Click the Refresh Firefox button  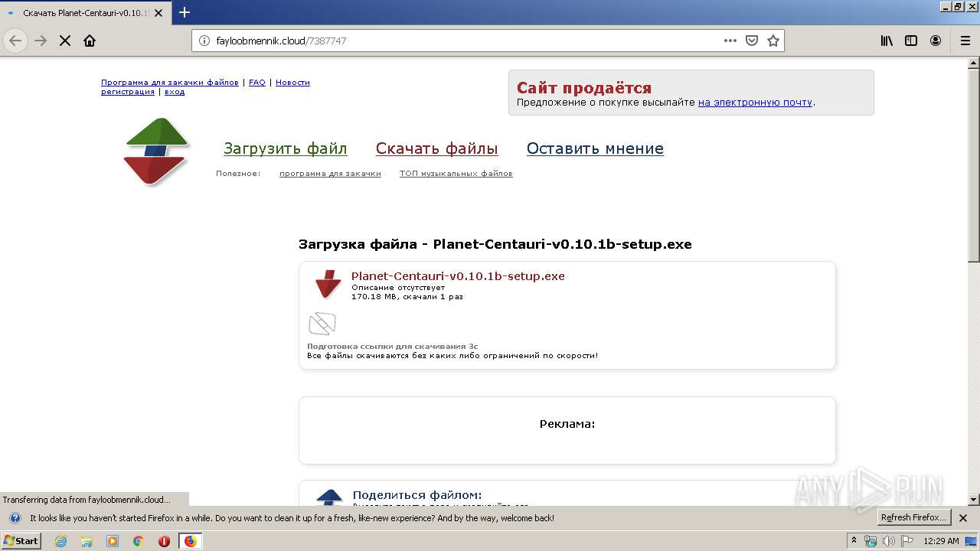[913, 517]
